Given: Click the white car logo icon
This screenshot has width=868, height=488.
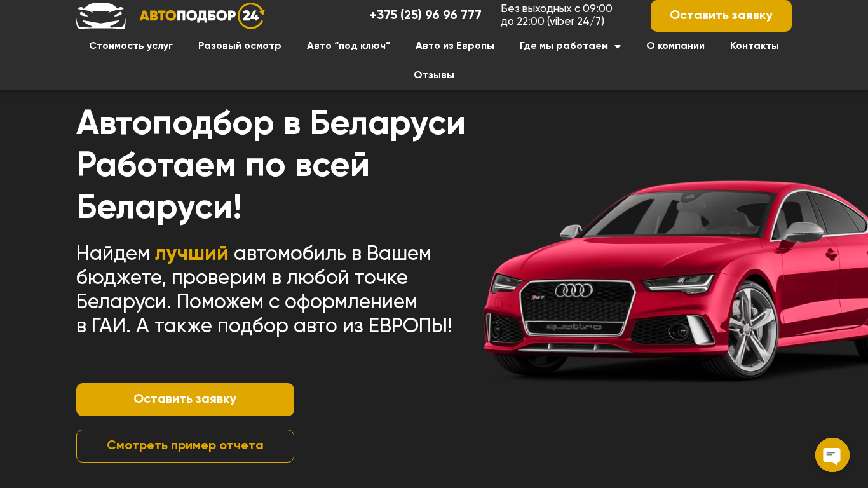Looking at the screenshot, I should pyautogui.click(x=101, y=15).
